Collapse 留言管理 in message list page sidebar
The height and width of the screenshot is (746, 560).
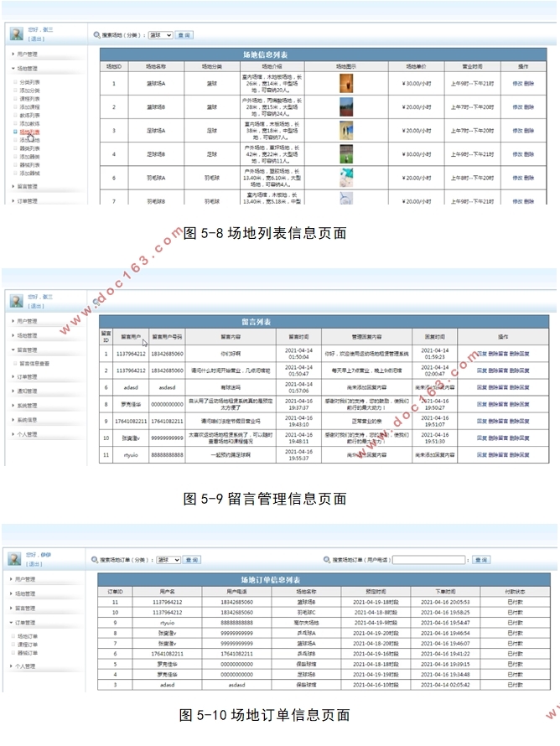[27, 350]
